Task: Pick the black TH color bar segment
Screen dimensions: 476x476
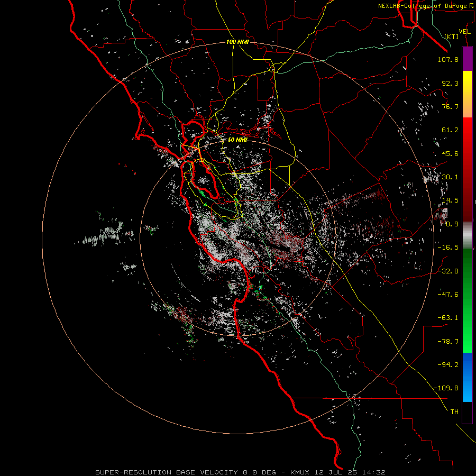Action: click(x=467, y=413)
